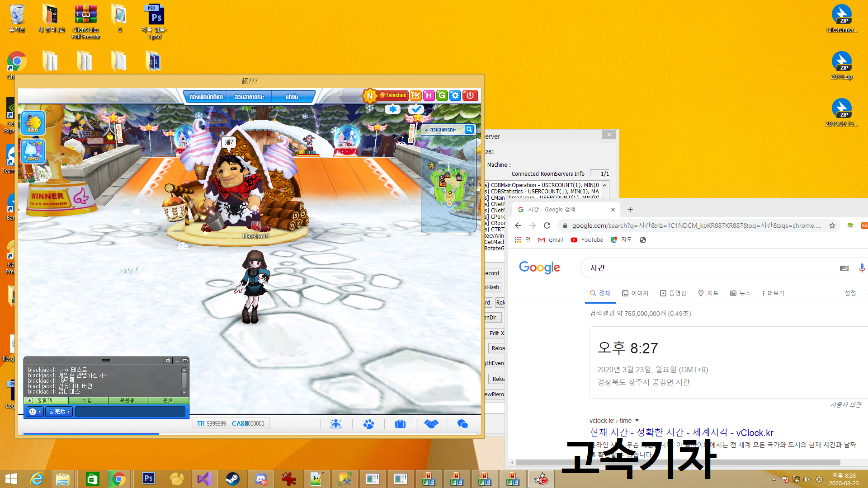Click the Talesbok button
868x488 pixels.
click(392, 95)
